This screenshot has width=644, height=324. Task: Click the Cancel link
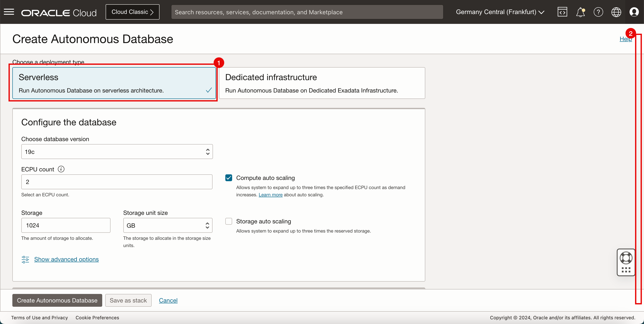[x=168, y=300]
